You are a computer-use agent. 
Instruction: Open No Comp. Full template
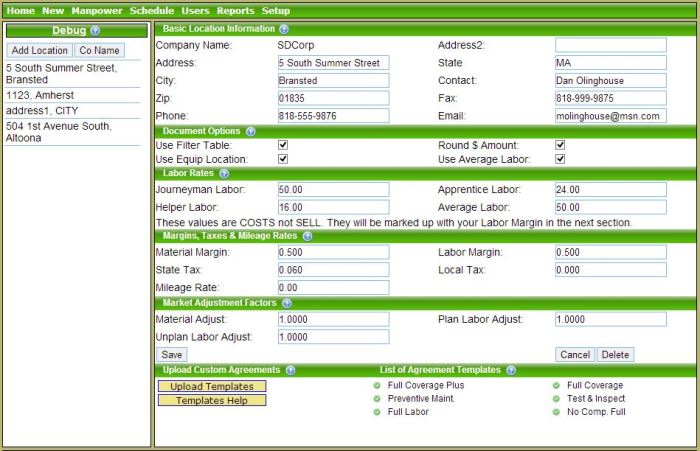[596, 412]
